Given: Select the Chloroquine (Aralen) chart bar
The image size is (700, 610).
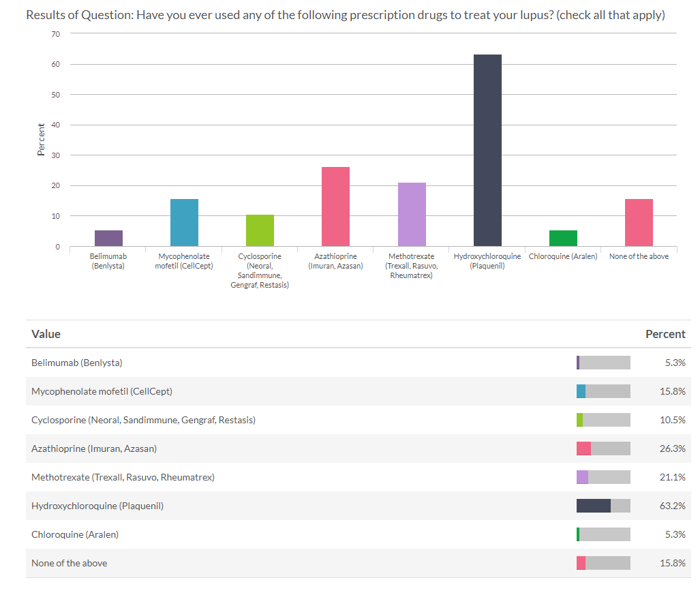Looking at the screenshot, I should pos(563,238).
